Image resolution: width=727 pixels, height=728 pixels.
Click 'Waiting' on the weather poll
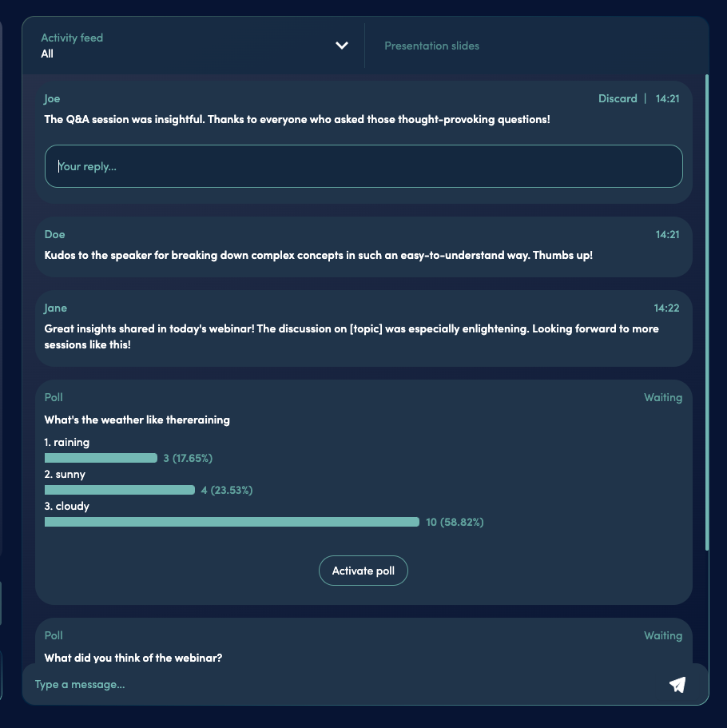[663, 397]
